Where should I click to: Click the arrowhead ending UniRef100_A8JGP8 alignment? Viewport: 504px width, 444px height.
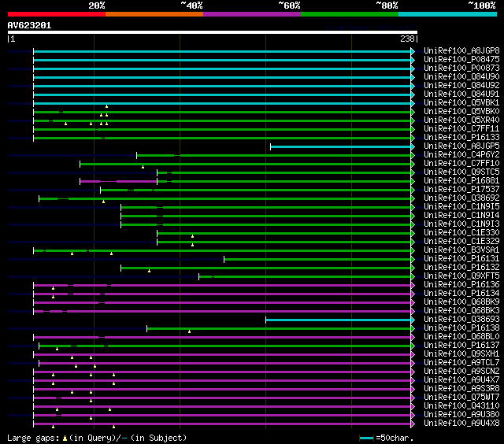[x=413, y=51]
